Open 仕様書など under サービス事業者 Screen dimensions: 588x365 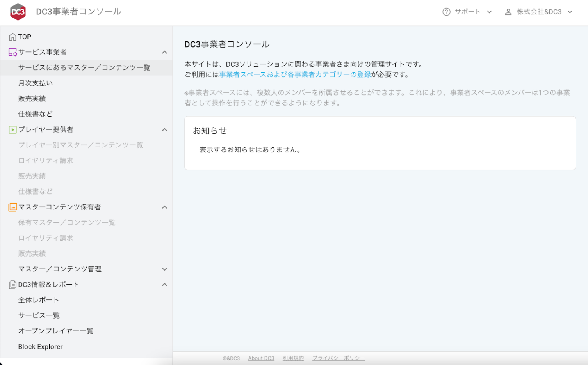(36, 114)
